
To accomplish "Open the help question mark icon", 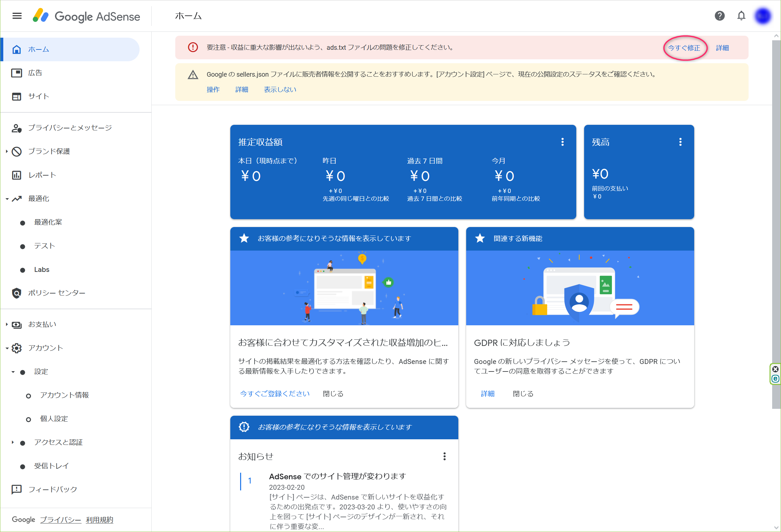I will pos(719,16).
